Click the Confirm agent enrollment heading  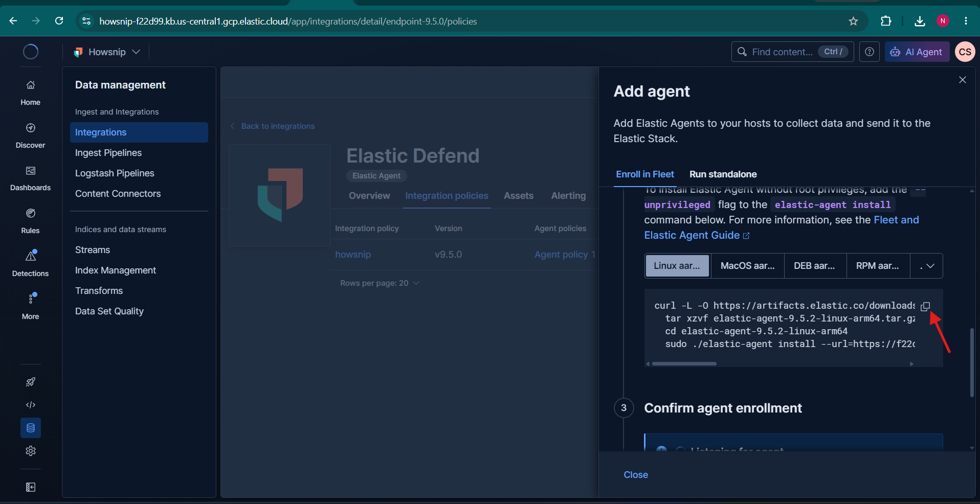[723, 408]
